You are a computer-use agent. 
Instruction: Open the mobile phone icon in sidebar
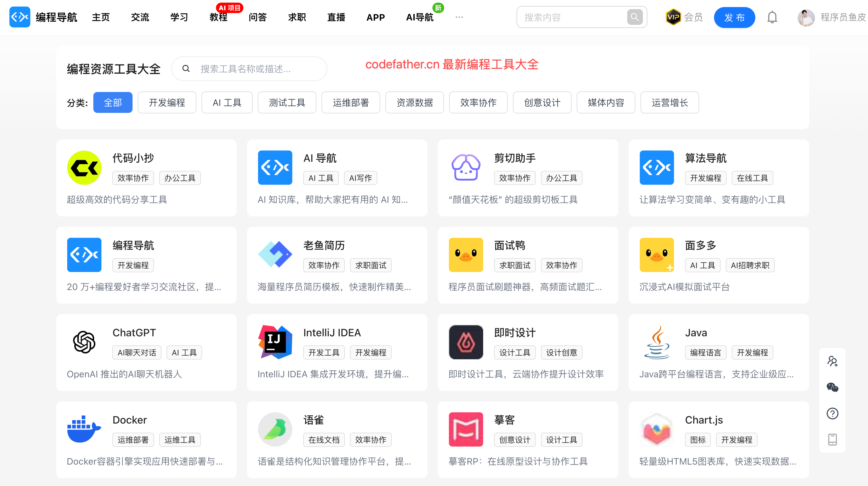832,439
